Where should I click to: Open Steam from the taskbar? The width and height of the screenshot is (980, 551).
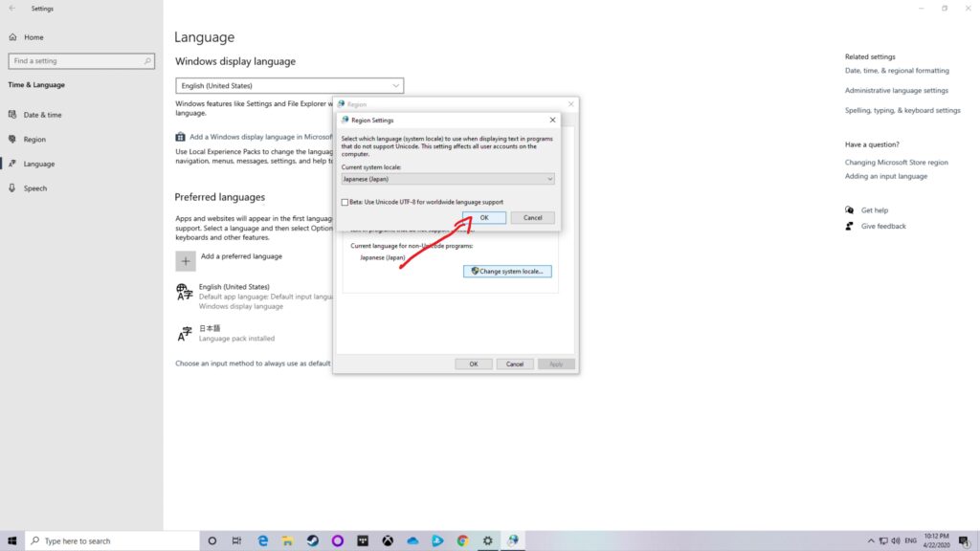coord(312,540)
